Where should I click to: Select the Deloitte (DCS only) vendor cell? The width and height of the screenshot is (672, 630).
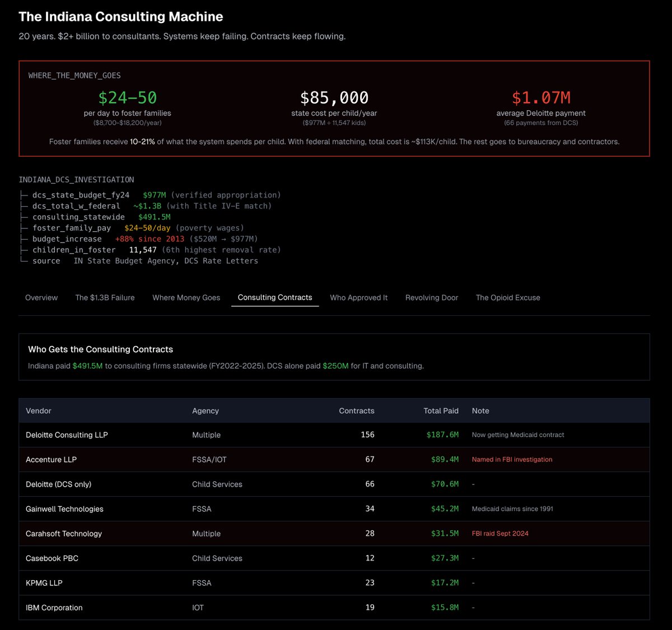(58, 484)
